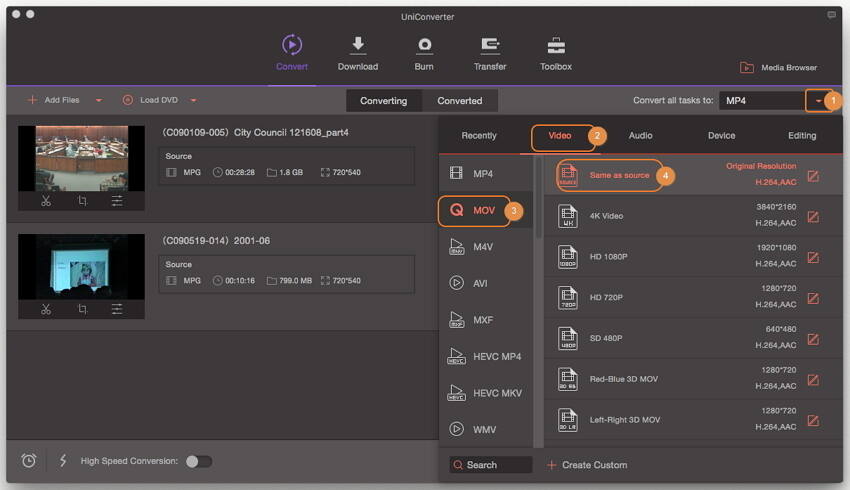Click the Add Files button
Viewport: 850px width, 490px height.
tap(54, 100)
